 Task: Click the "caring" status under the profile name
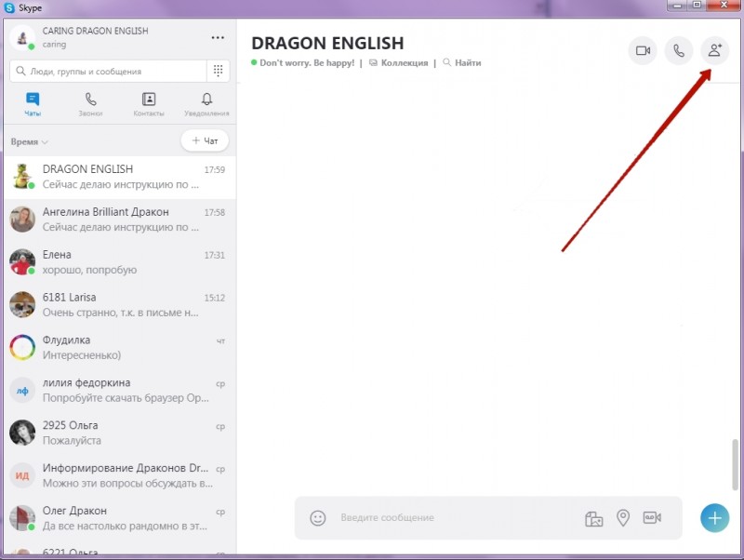tap(54, 45)
